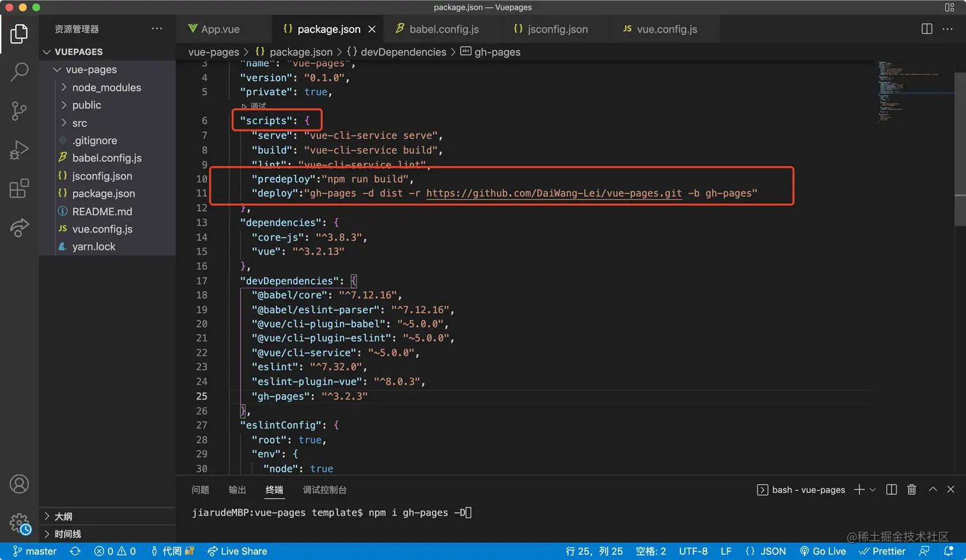Collapse the VUEPAGES workspace section
Screen dimensions: 966x560
click(x=107, y=52)
